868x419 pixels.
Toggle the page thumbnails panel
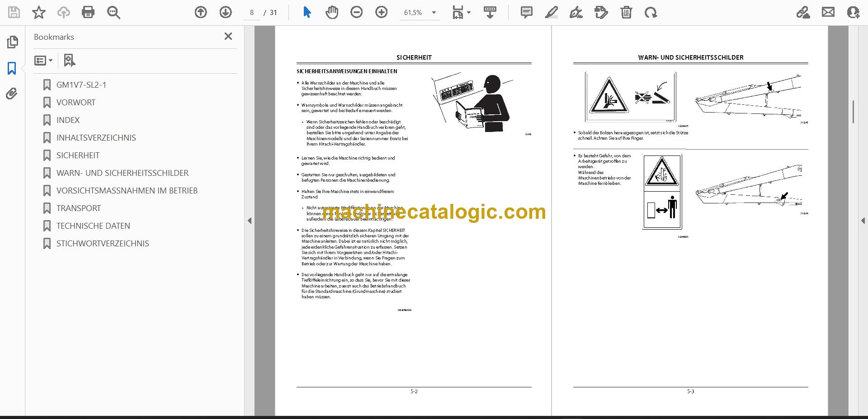click(x=12, y=42)
